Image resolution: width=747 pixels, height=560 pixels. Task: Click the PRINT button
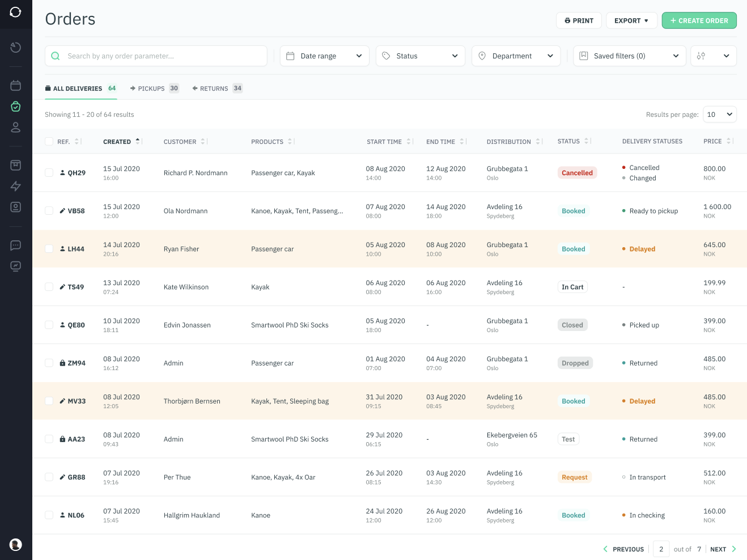tap(579, 20)
